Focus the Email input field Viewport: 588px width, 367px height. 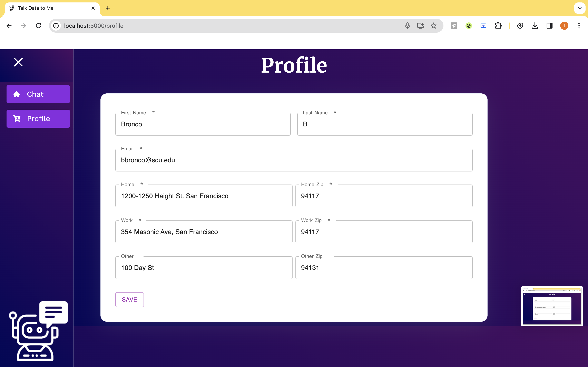pyautogui.click(x=294, y=160)
